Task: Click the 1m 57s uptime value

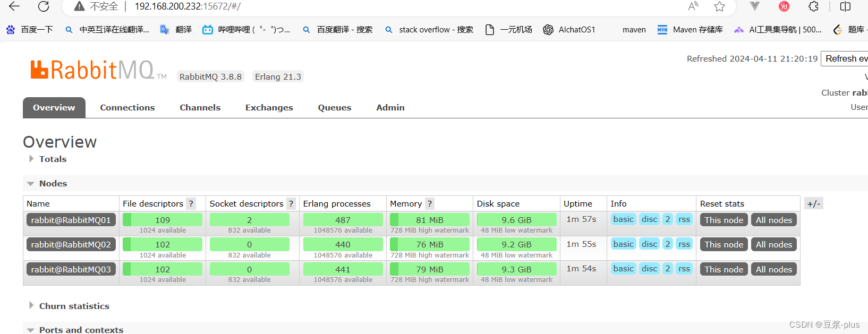Action: click(581, 219)
